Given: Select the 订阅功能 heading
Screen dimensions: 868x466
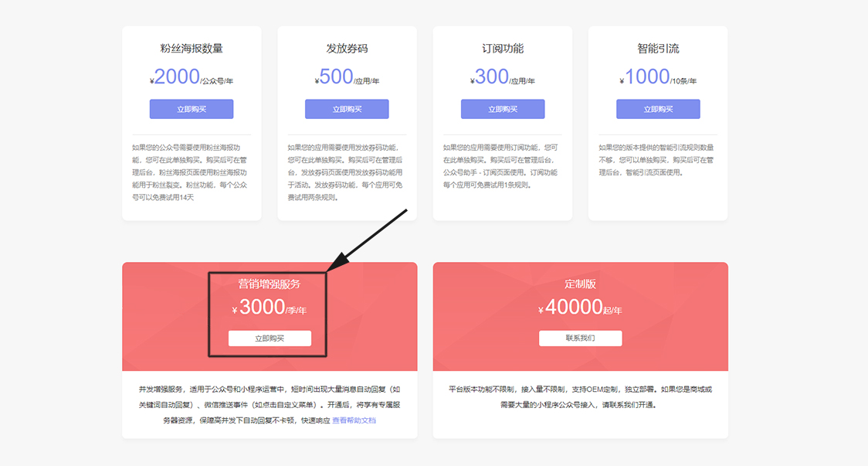Looking at the screenshot, I should [x=503, y=49].
